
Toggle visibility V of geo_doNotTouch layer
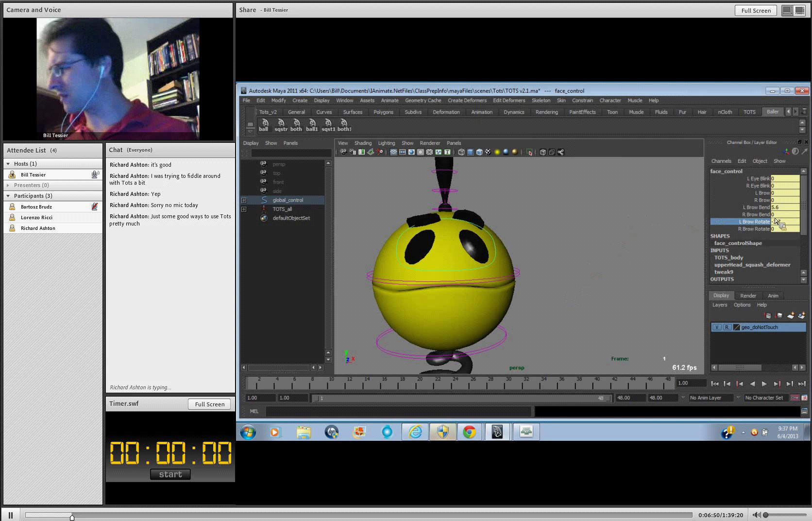717,327
